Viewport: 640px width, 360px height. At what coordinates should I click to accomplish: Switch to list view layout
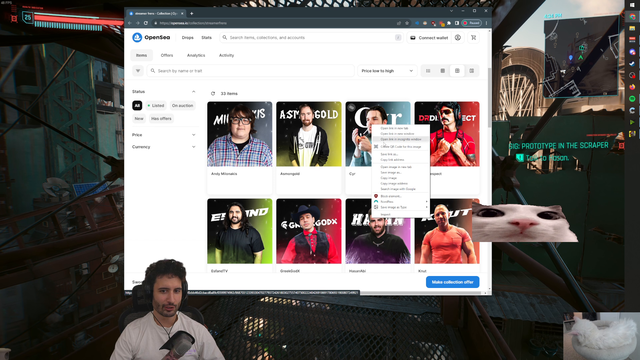tap(428, 71)
